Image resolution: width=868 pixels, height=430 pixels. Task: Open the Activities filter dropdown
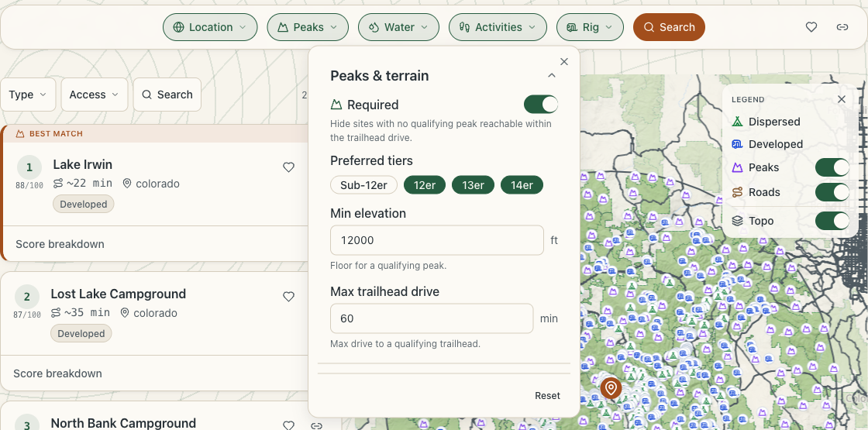click(498, 27)
